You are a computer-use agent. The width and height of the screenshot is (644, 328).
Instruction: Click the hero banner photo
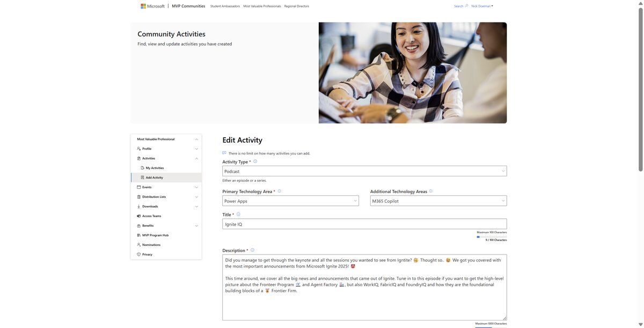pos(413,73)
